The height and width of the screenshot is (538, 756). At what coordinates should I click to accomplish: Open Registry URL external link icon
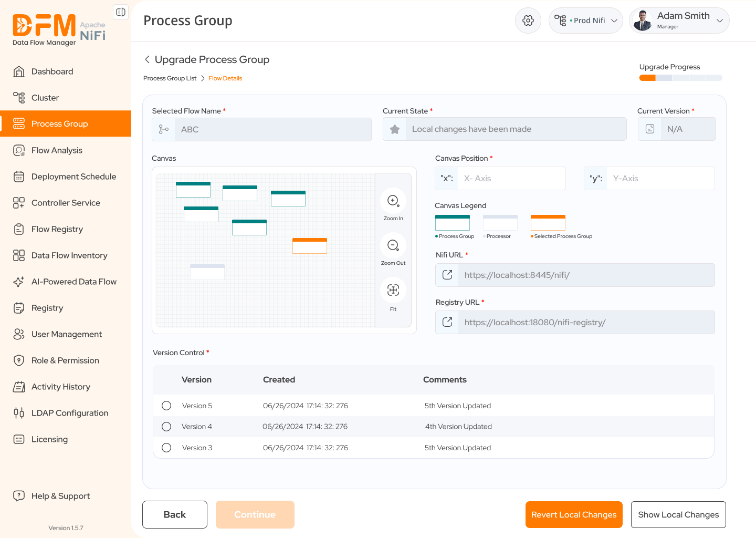pos(447,322)
